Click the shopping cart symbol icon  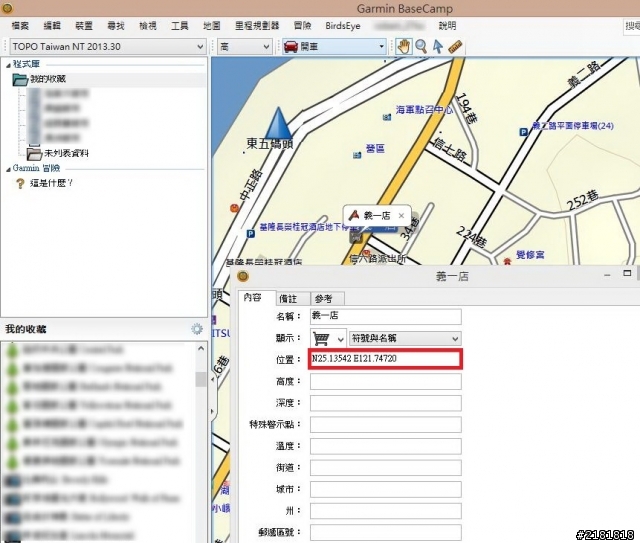(x=321, y=338)
